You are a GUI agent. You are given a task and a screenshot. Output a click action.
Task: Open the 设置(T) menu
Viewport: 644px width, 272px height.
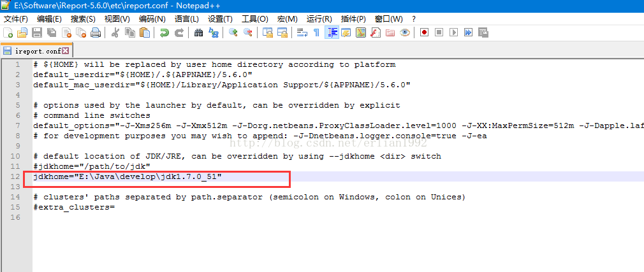(220, 19)
